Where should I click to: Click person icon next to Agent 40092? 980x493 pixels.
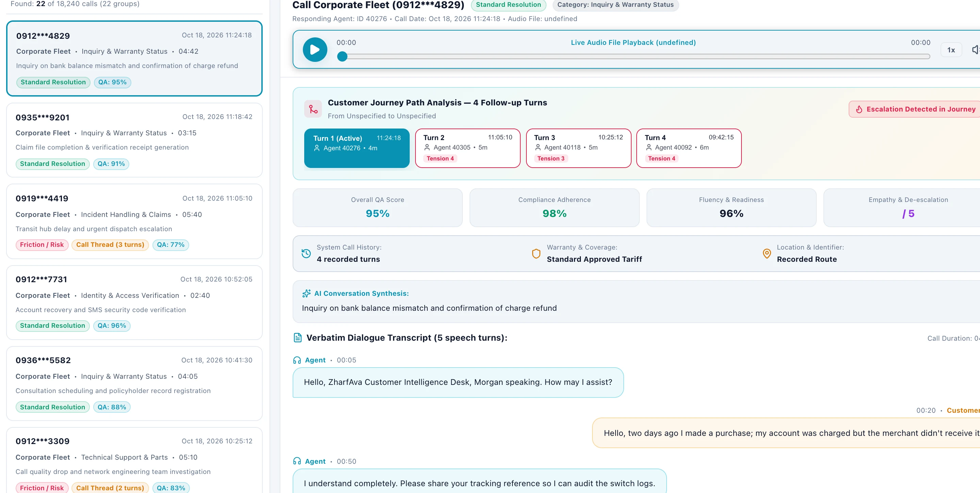click(648, 148)
